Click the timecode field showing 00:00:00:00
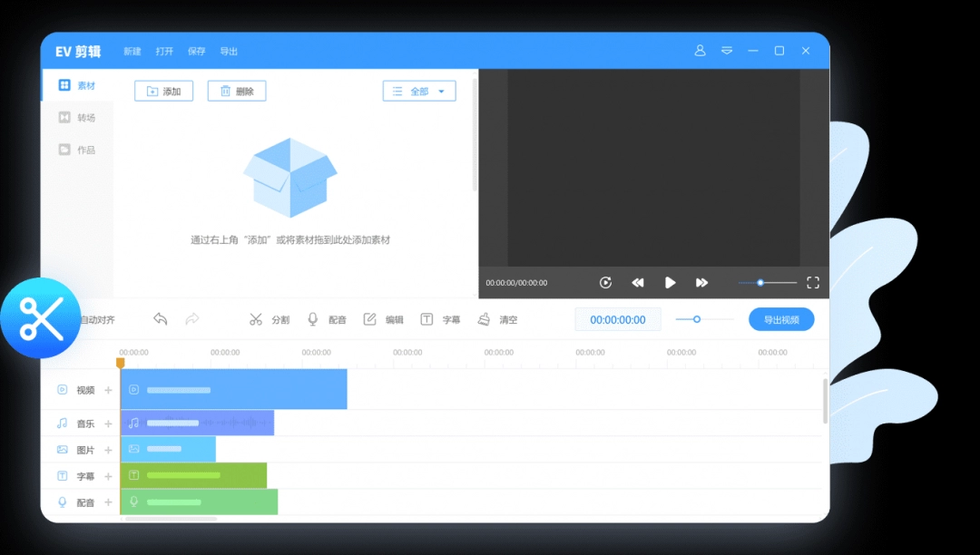Viewport: 980px width, 555px height. coord(618,319)
